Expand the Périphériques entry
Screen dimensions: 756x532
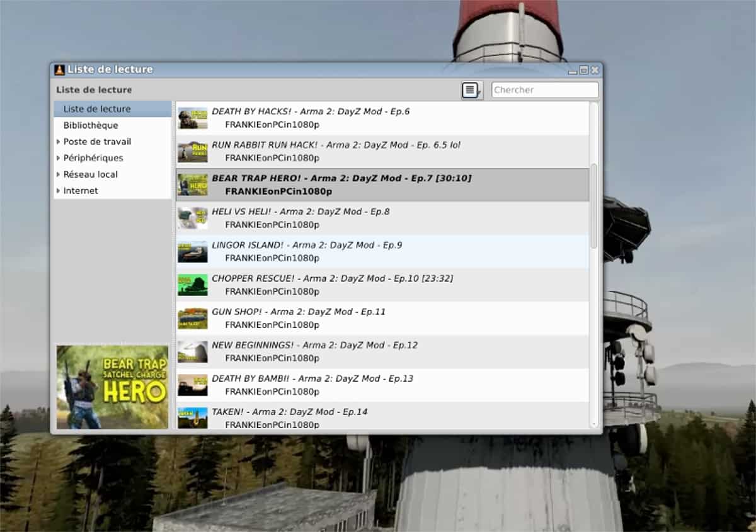click(59, 158)
